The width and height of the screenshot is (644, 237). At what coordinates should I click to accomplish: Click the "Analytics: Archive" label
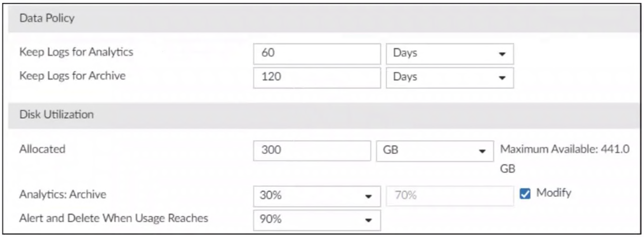click(x=63, y=194)
